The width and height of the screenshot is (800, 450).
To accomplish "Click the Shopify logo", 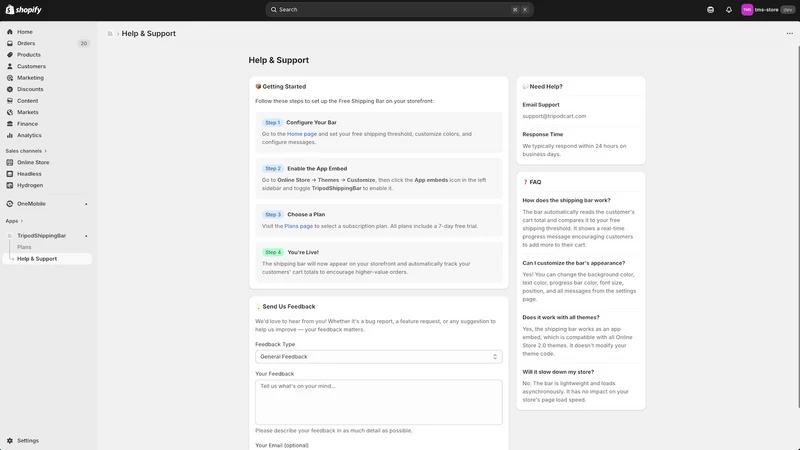I will [23, 10].
